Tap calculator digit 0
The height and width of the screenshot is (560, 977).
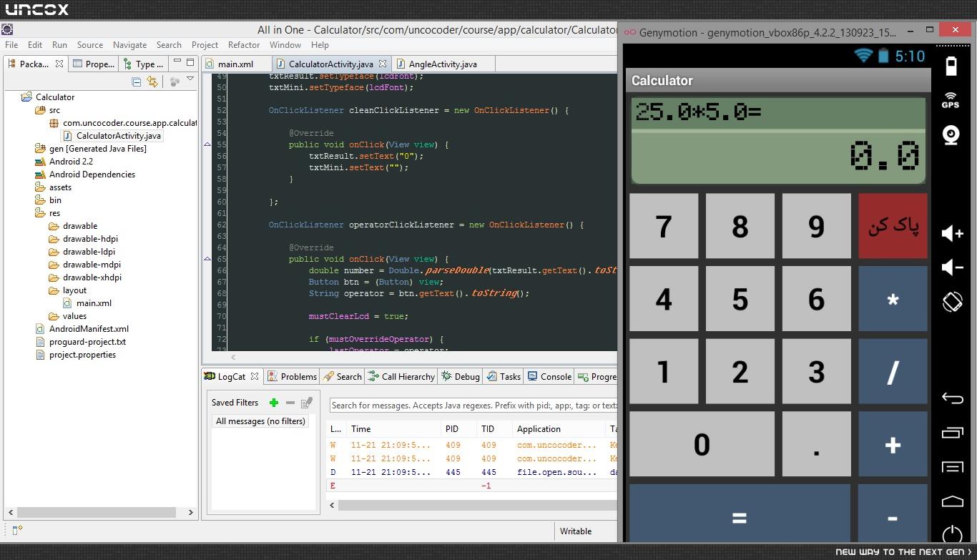coord(702,444)
